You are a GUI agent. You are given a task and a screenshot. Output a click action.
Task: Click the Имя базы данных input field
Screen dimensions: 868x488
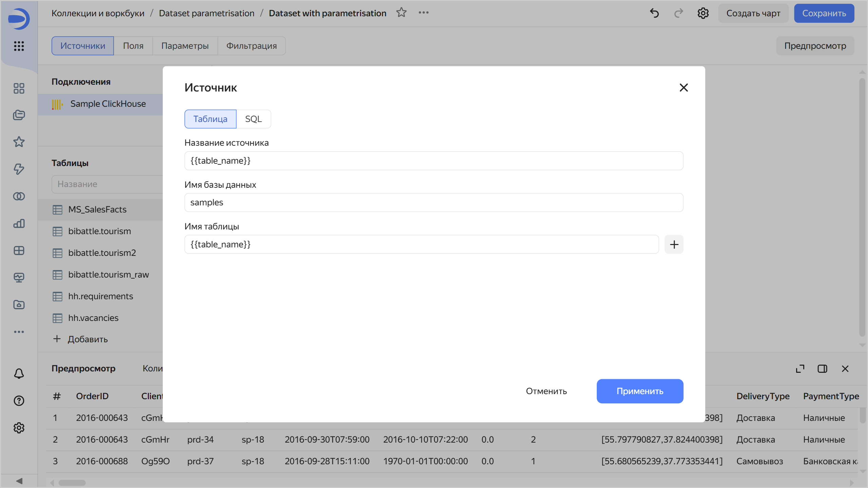[434, 203]
